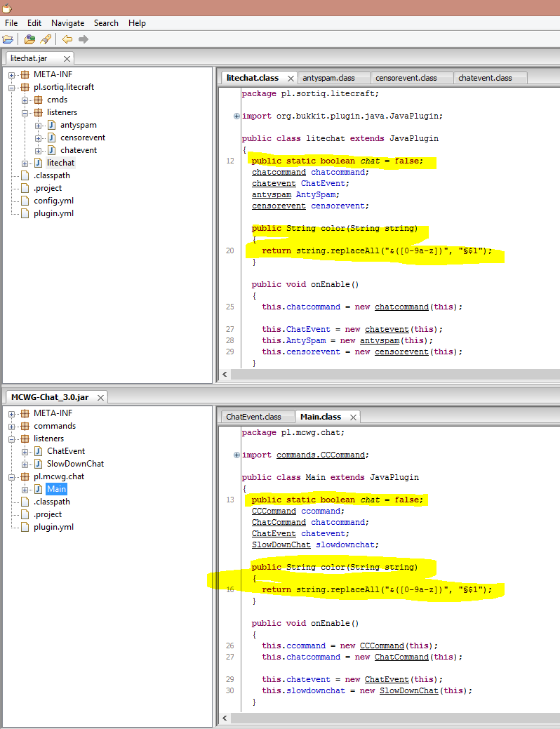Viewport: 560px width, 729px height.
Task: Open the Search menu
Action: [x=106, y=23]
